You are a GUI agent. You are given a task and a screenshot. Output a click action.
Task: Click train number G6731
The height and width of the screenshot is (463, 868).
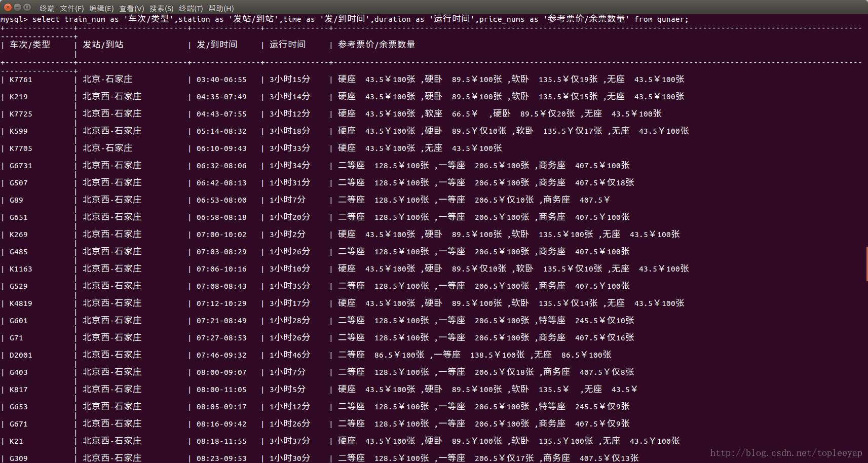pyautogui.click(x=21, y=166)
